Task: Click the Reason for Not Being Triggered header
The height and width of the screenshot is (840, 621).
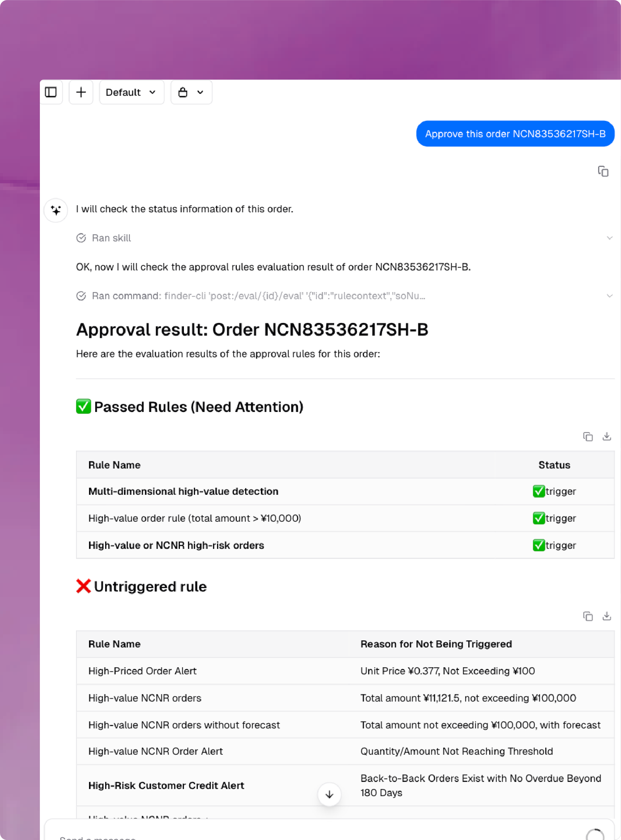Action: [x=436, y=644]
